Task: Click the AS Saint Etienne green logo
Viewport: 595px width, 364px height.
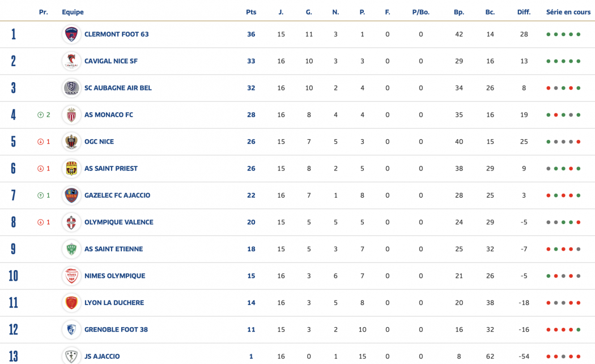Action: coord(71,249)
